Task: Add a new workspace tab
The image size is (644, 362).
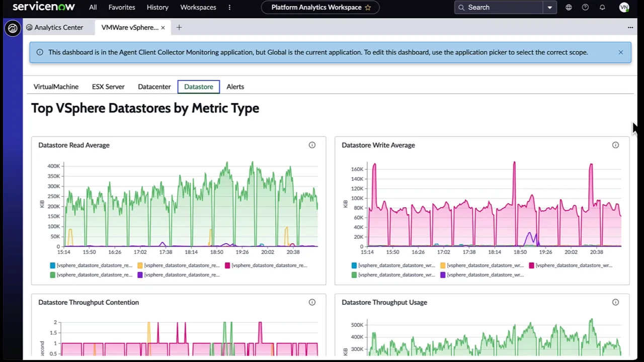Action: tap(179, 27)
